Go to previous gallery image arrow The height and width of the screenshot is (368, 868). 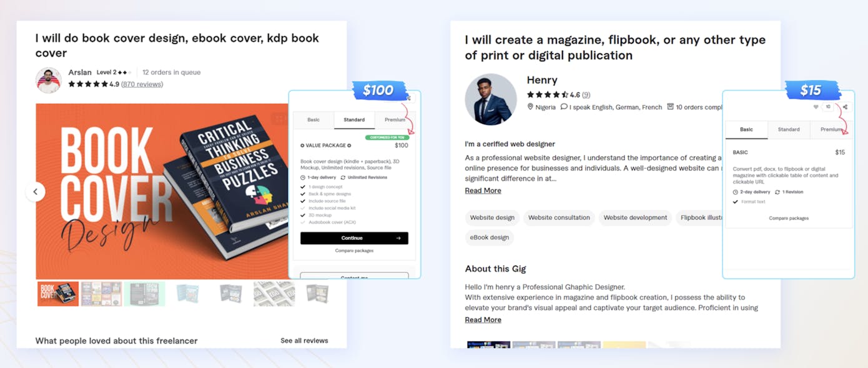[36, 192]
